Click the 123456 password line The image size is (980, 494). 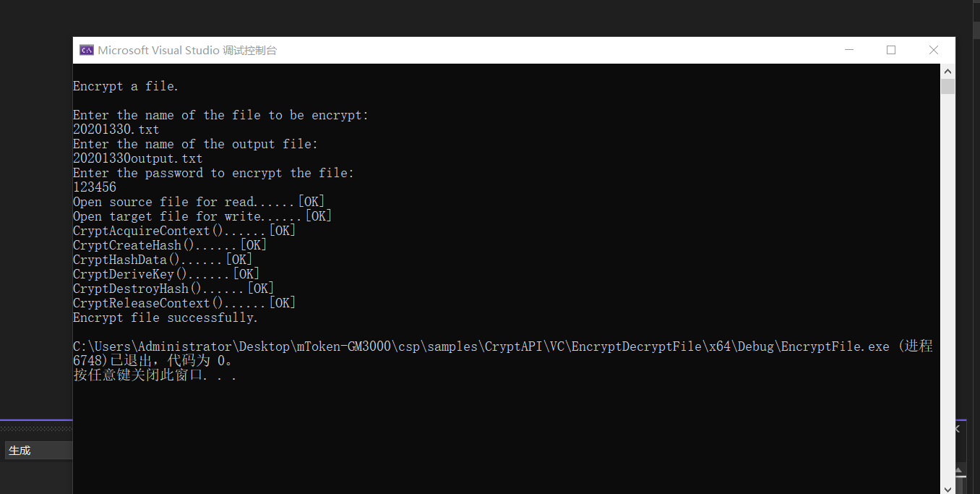(95, 187)
